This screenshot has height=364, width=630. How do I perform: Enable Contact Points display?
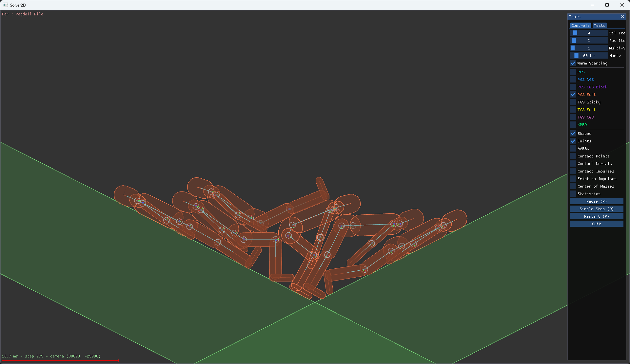pos(573,156)
